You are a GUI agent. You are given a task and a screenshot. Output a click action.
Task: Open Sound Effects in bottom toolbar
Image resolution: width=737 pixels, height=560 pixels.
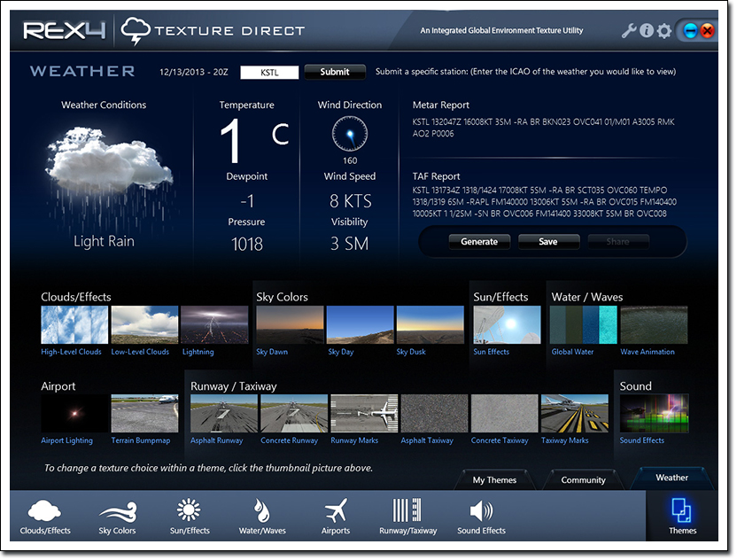click(481, 517)
